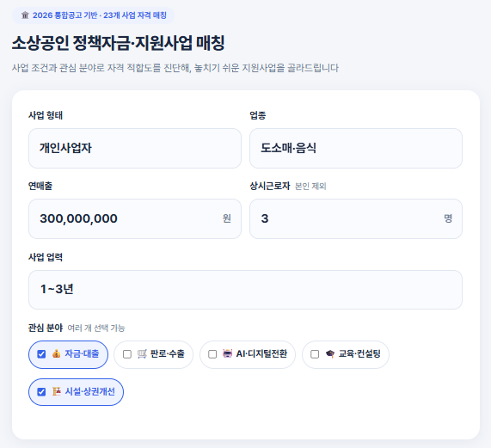Image resolution: width=491 pixels, height=448 pixels.
Task: Focus the 상시근로자 number field
Action: click(356, 218)
